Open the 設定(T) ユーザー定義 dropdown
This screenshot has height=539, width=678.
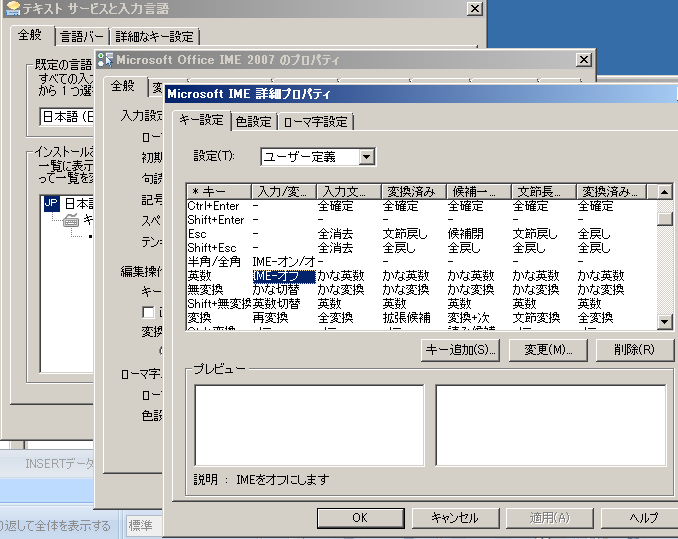pyautogui.click(x=366, y=156)
